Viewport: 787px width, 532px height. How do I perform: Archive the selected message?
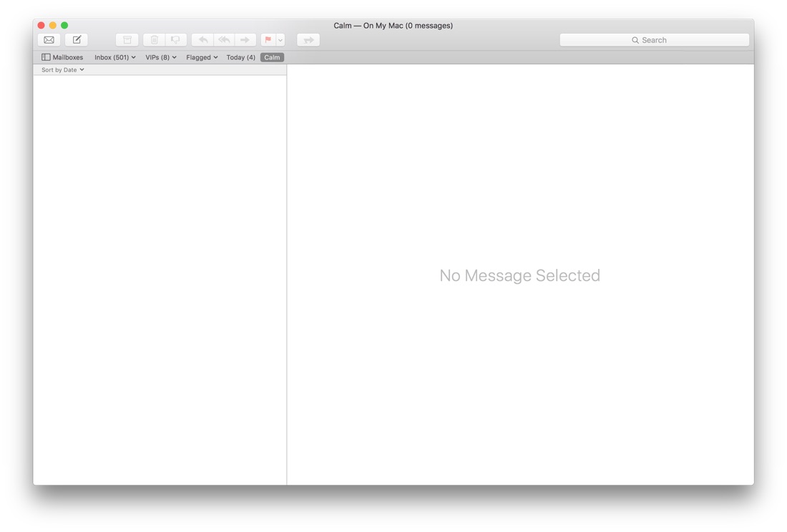pyautogui.click(x=127, y=39)
